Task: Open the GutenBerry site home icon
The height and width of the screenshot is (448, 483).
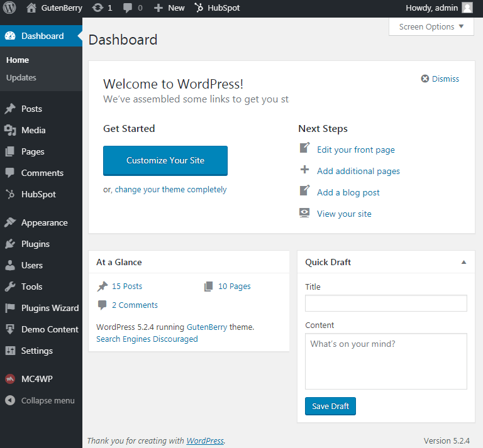Action: [31, 8]
